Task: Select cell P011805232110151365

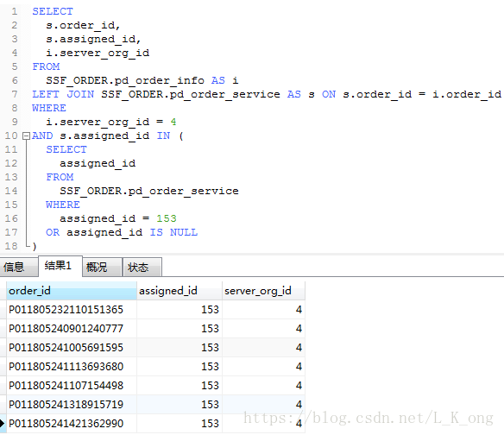Action: tap(72, 310)
